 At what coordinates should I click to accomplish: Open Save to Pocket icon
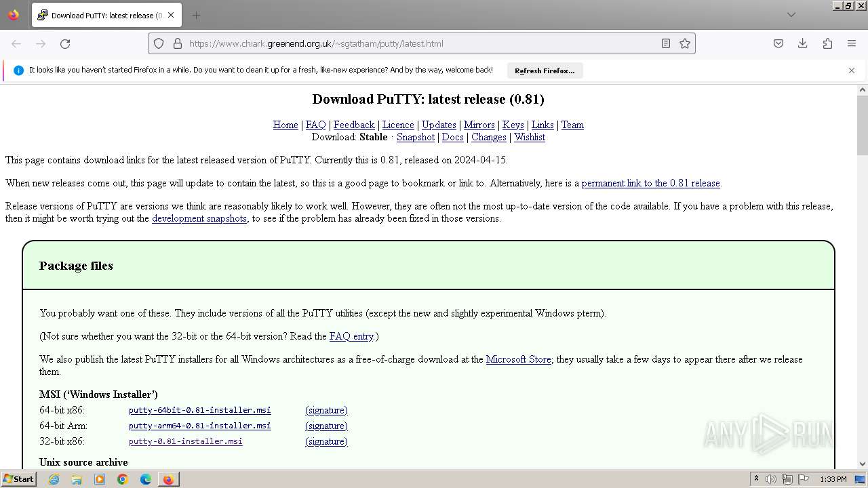click(x=778, y=43)
